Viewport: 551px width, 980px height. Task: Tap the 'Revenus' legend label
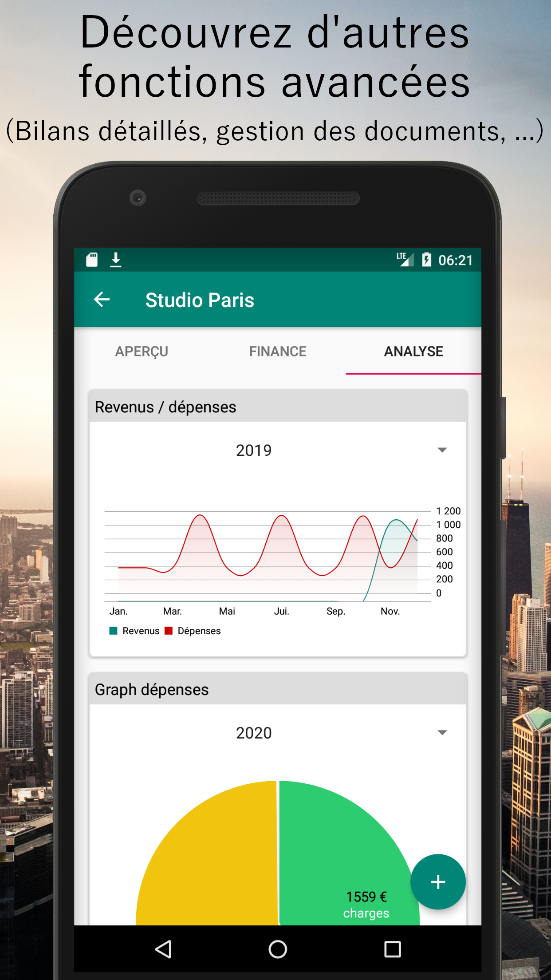pos(141,631)
